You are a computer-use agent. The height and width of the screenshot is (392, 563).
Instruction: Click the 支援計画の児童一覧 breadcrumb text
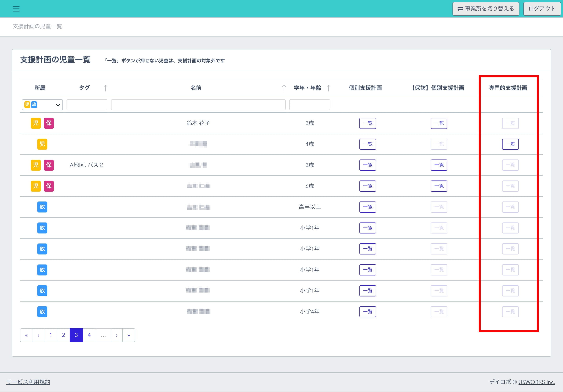[x=37, y=26]
